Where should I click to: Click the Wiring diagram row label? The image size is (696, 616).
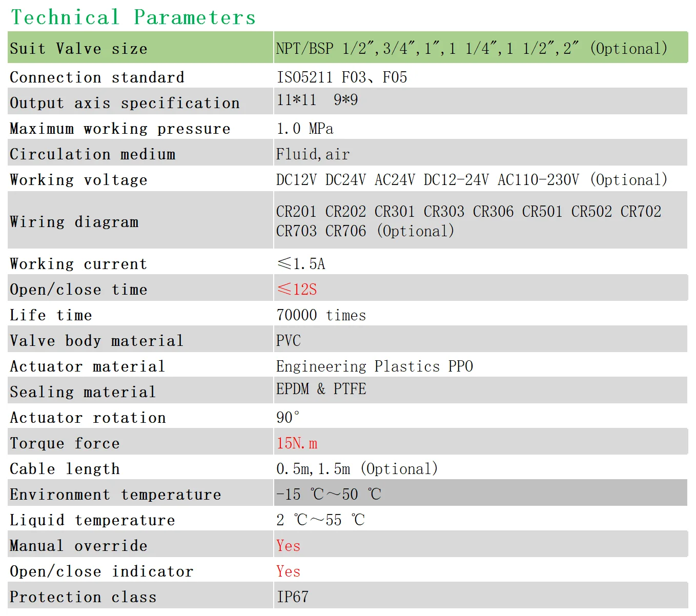pos(74,222)
